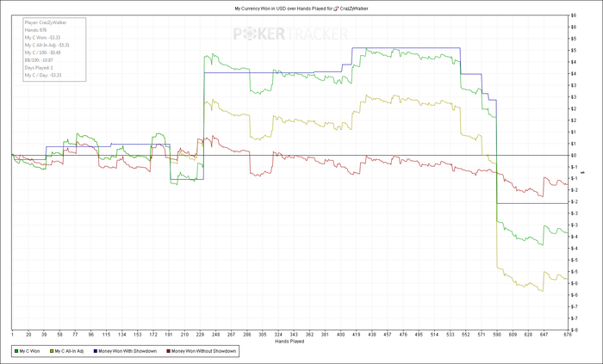Viewport: 603px width, 364px height.
Task: Click x-axis tick label '590'
Action: coord(496,335)
